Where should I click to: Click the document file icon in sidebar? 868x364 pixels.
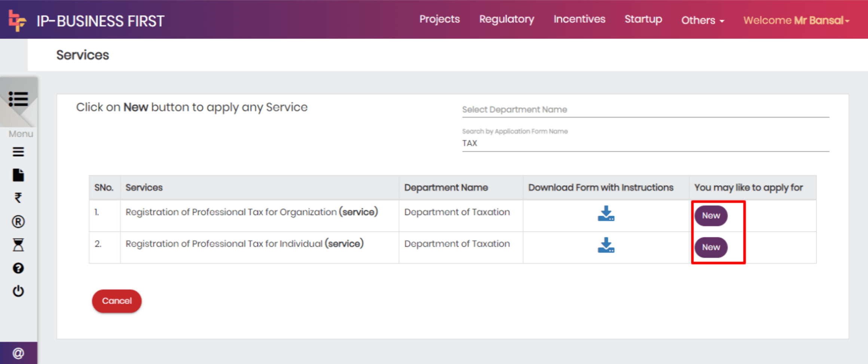[18, 175]
